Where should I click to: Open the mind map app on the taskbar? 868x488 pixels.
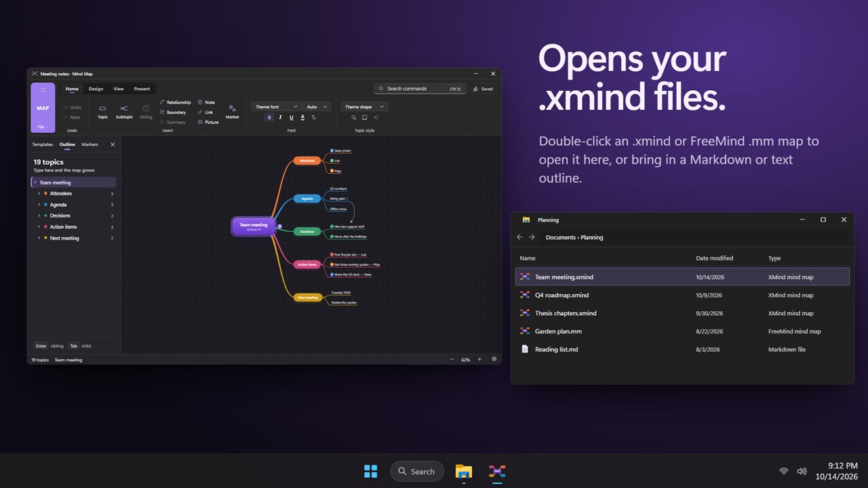pos(497,471)
